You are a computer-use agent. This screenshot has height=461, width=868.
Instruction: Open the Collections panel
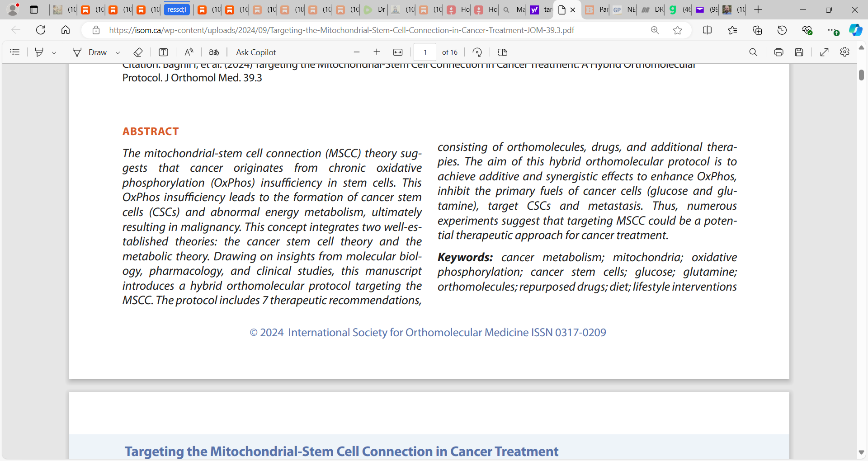[x=757, y=30]
